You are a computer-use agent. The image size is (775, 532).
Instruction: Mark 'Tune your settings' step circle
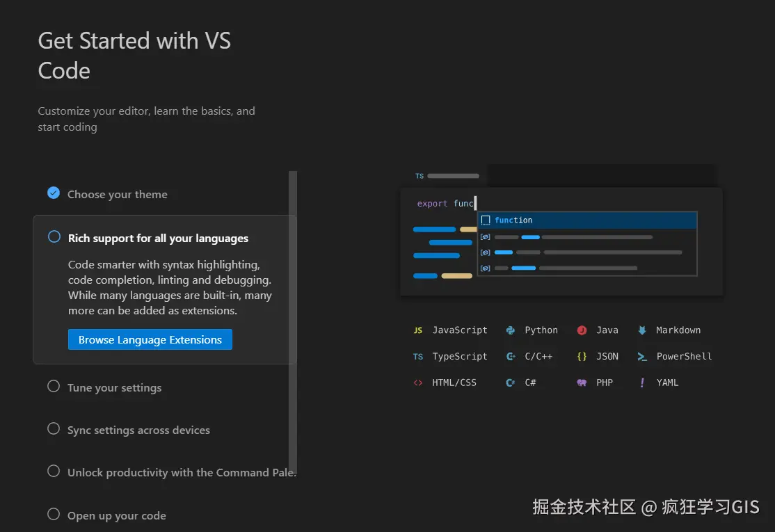(x=54, y=386)
